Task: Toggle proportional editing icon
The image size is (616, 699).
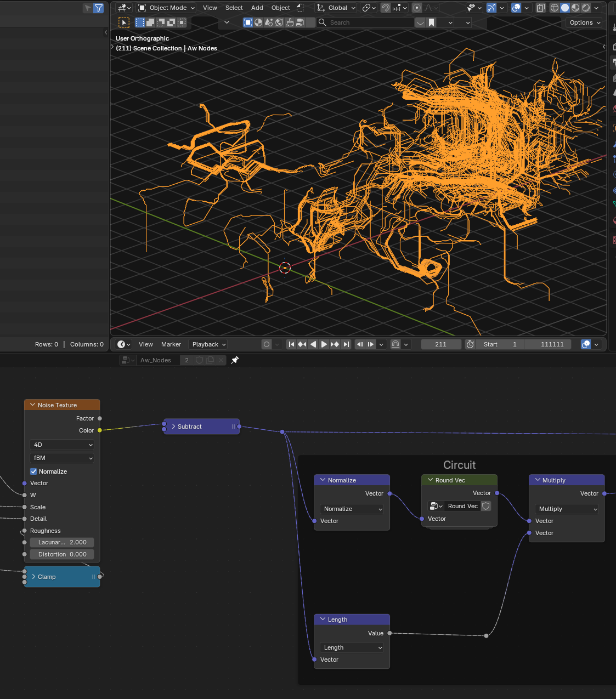Action: (417, 8)
